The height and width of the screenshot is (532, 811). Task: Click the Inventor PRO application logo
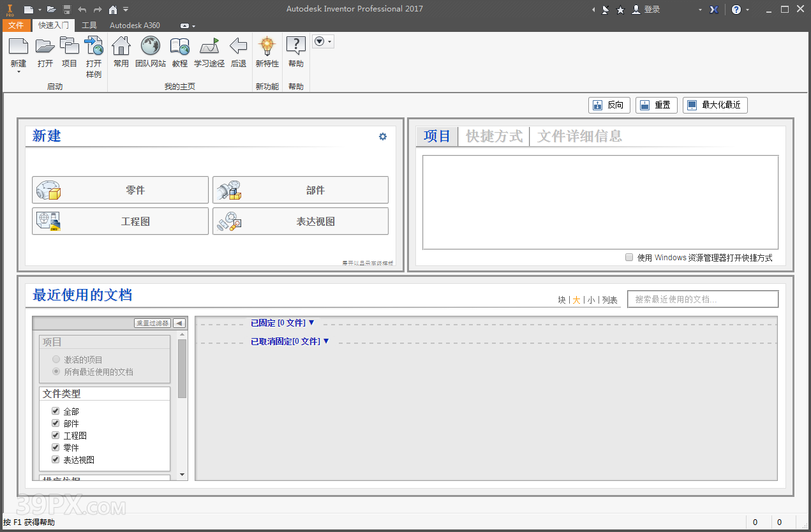coord(10,9)
